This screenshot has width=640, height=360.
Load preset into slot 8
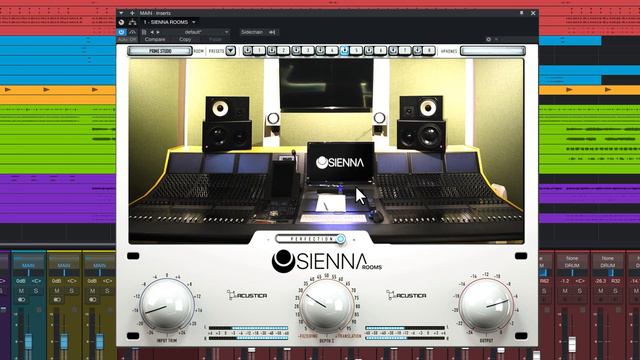coord(417,51)
